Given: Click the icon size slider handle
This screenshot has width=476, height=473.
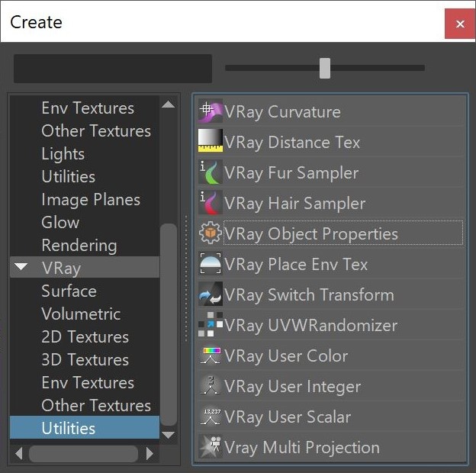Looking at the screenshot, I should (x=325, y=68).
